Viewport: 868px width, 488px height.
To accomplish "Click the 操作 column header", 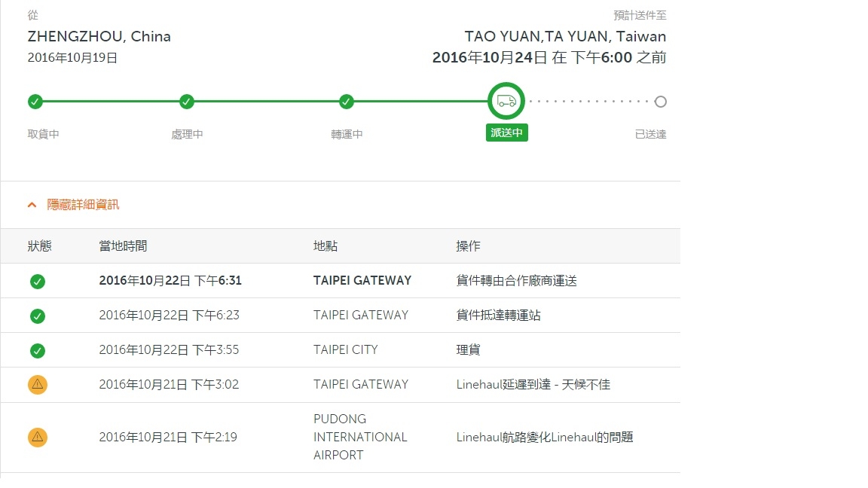I will (x=469, y=246).
